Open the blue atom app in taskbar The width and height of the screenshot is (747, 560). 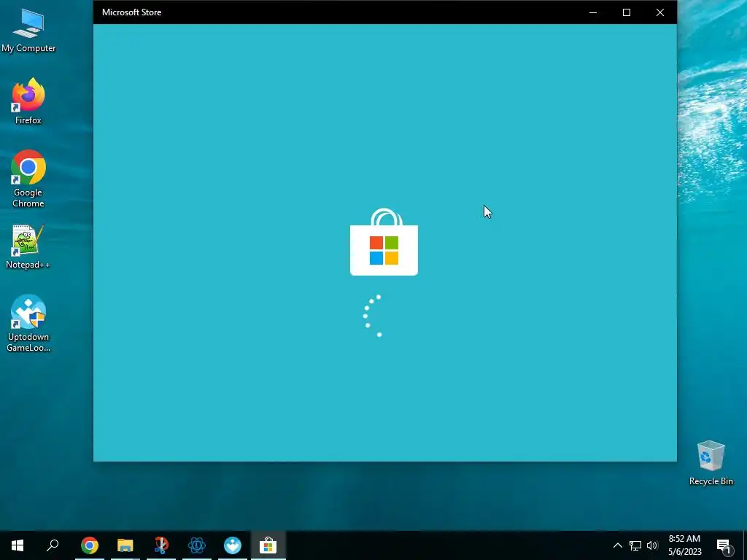197,545
